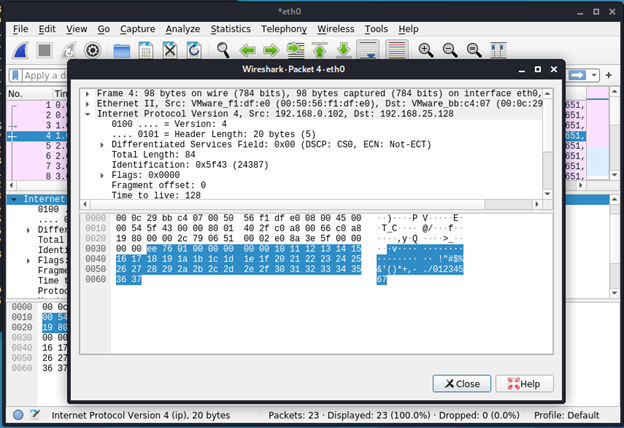Go to specified packet icon
624x428 pixels.
click(x=296, y=51)
